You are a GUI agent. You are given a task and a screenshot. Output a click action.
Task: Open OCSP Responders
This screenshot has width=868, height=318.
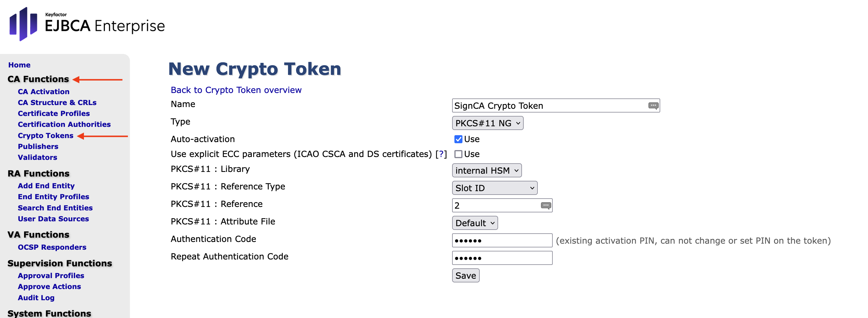(x=52, y=247)
